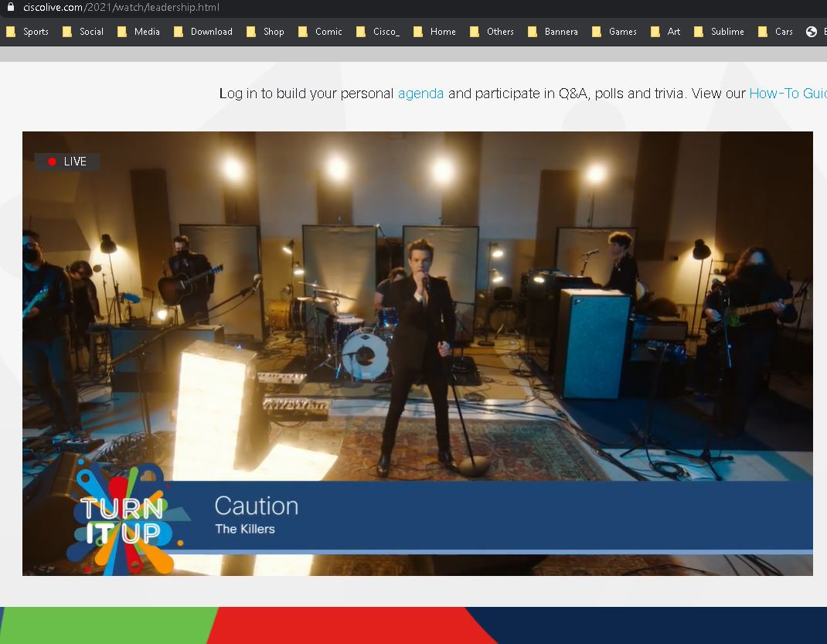Viewport: 827px width, 644px height.
Task: Open the Others bookmarks folder
Action: (x=492, y=32)
